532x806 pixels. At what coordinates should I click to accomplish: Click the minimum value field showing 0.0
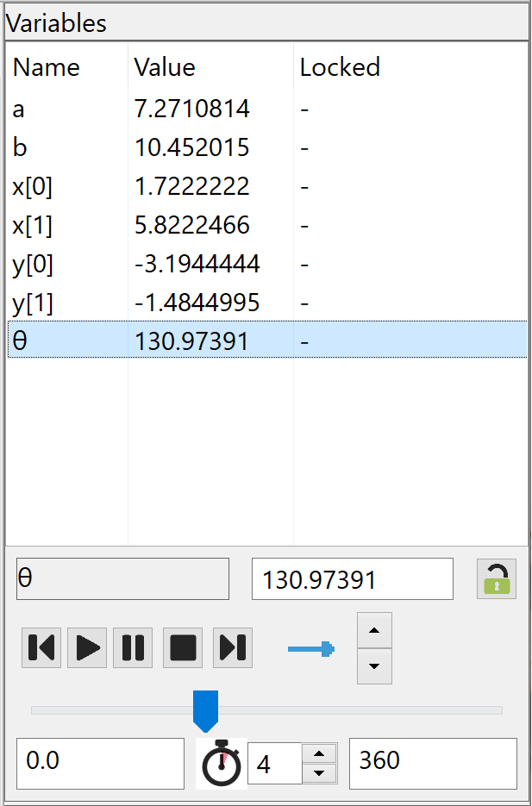coord(100,763)
